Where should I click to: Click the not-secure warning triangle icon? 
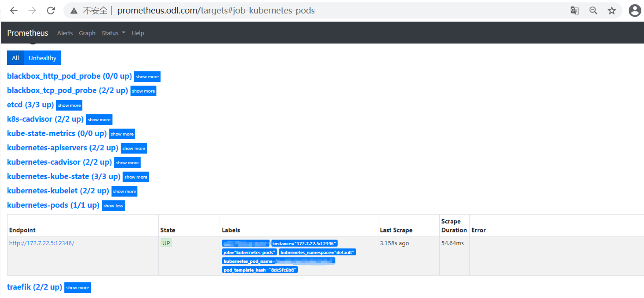point(74,11)
